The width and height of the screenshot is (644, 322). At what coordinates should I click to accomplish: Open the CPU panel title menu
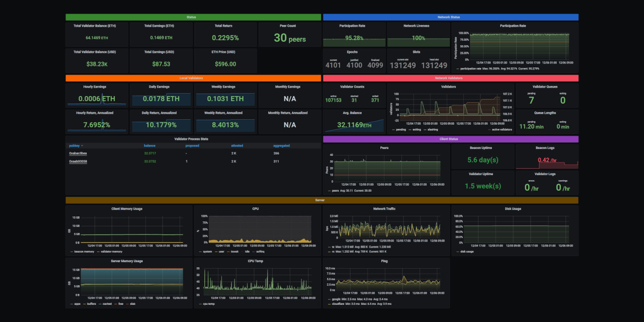coord(255,208)
